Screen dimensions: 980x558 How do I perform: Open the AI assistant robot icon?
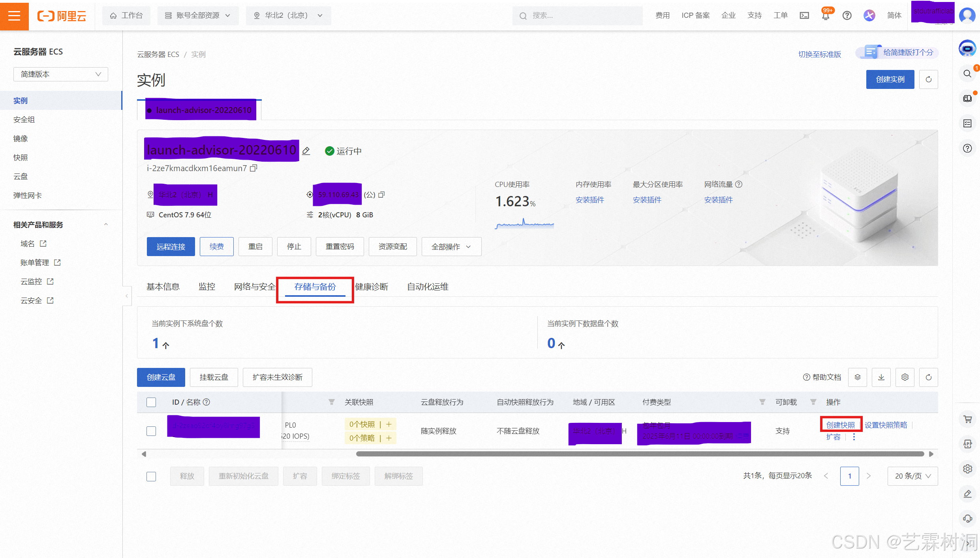[x=967, y=49]
